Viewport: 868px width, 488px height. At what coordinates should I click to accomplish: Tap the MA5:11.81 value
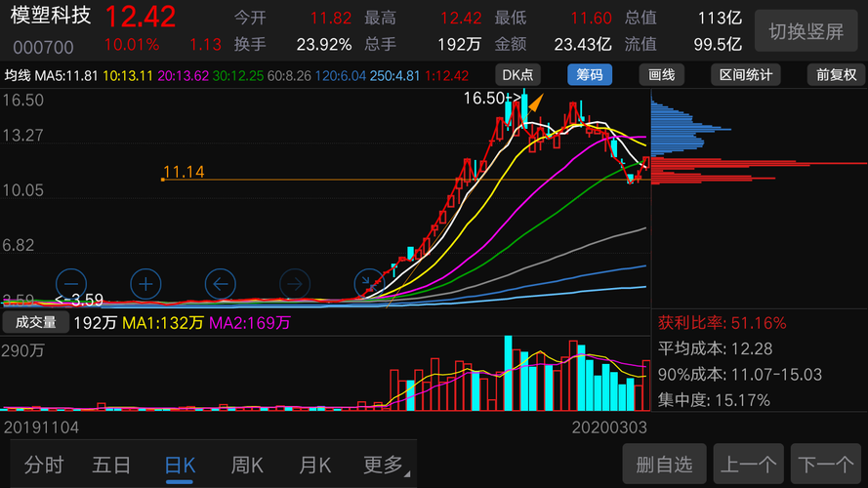pyautogui.click(x=66, y=76)
